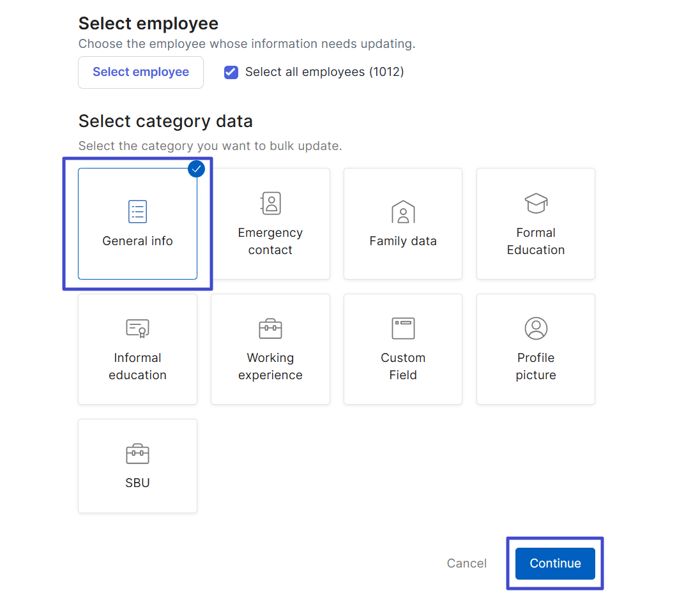Select the SBU briefcase icon

(137, 453)
